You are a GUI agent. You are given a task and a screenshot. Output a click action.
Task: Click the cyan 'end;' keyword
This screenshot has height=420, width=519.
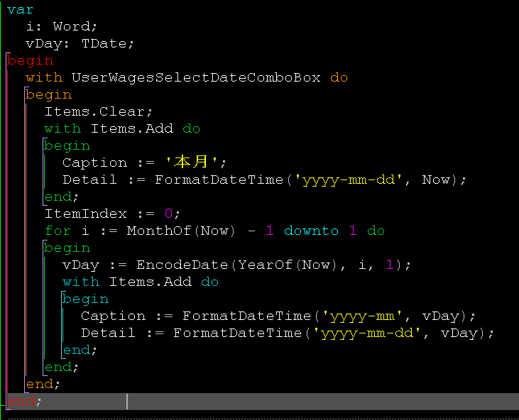[80, 350]
